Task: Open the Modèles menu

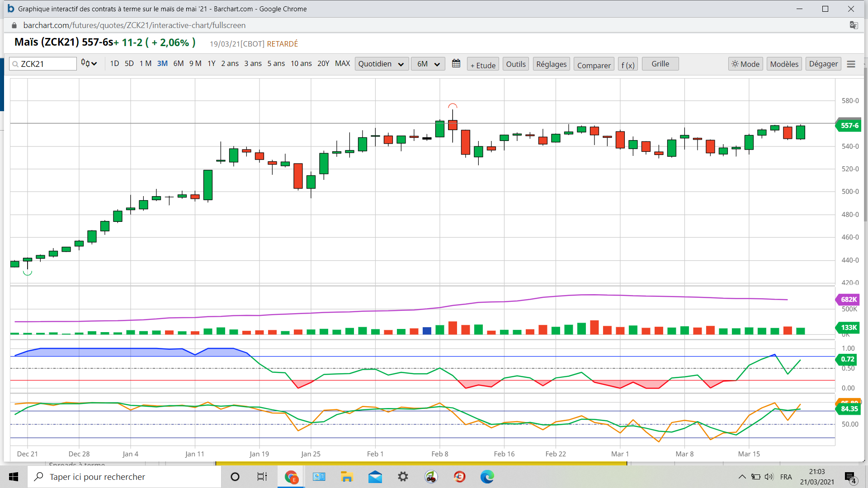Action: pos(784,64)
